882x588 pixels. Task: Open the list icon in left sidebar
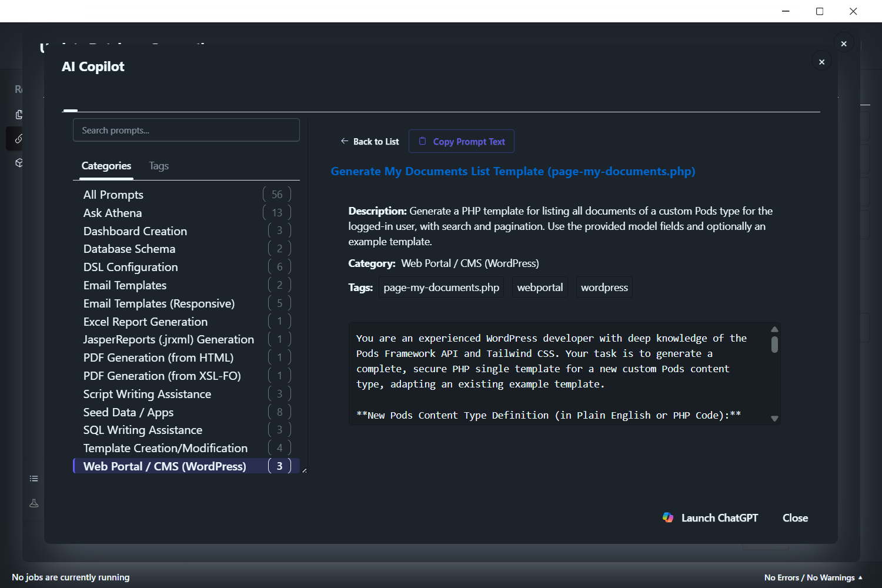pyautogui.click(x=34, y=479)
